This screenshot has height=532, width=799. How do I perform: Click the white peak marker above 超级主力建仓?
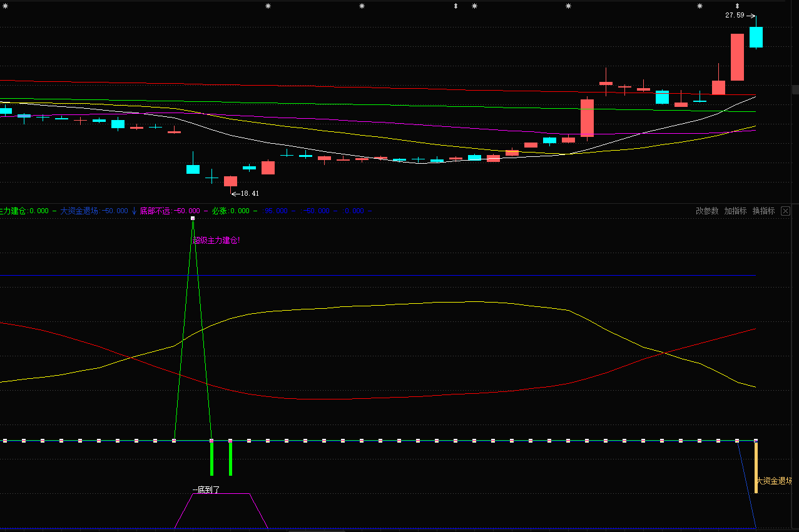tap(193, 218)
